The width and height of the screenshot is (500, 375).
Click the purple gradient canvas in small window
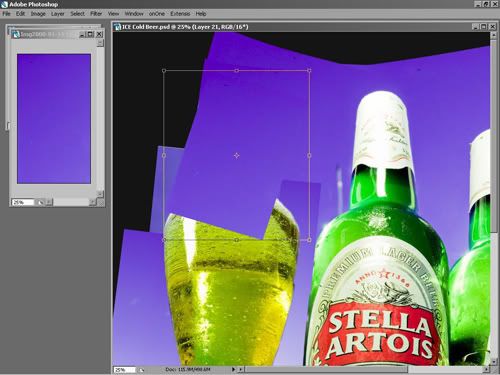click(x=54, y=119)
